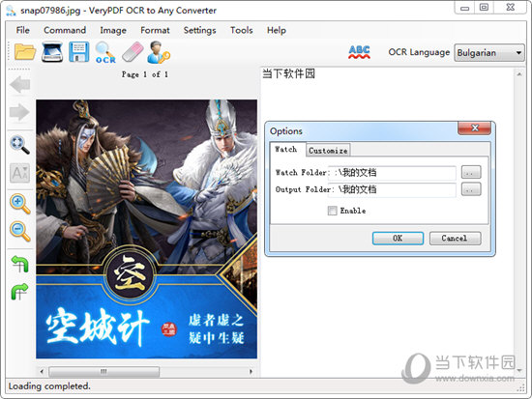Click the ABC spell check icon
This screenshot has width=532, height=399.
[359, 52]
